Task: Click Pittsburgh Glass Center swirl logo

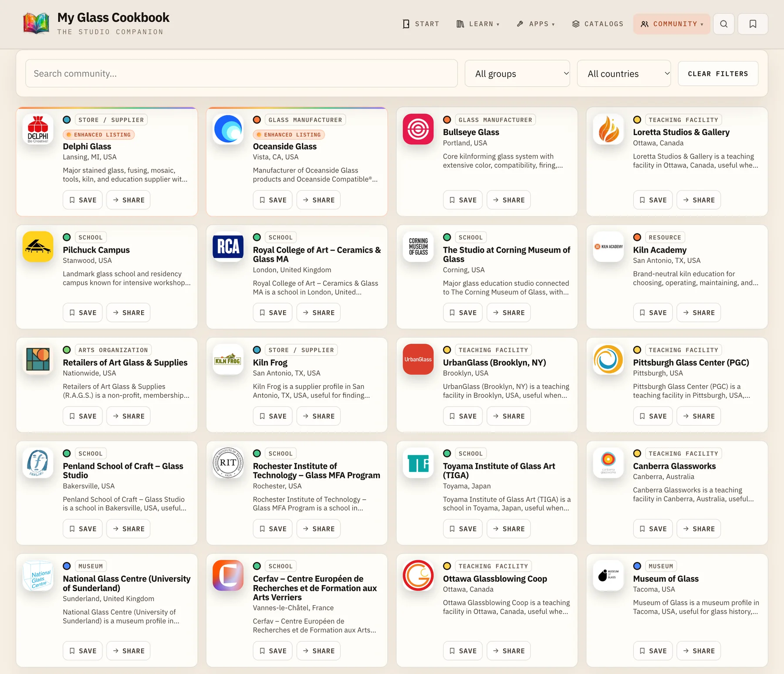Action: tap(608, 359)
